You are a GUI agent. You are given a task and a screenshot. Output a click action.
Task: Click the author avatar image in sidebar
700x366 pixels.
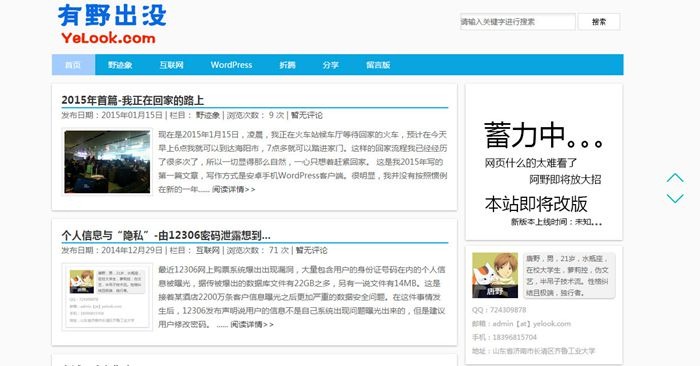(495, 275)
